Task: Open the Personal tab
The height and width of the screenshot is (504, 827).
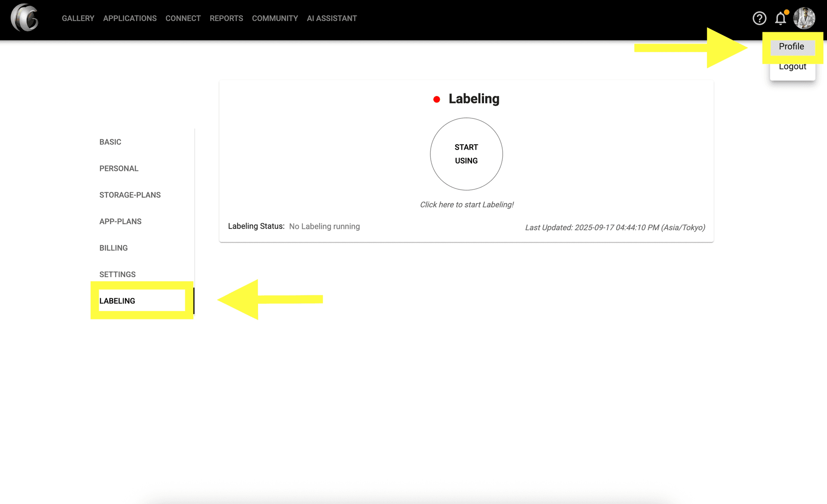Action: click(x=119, y=169)
